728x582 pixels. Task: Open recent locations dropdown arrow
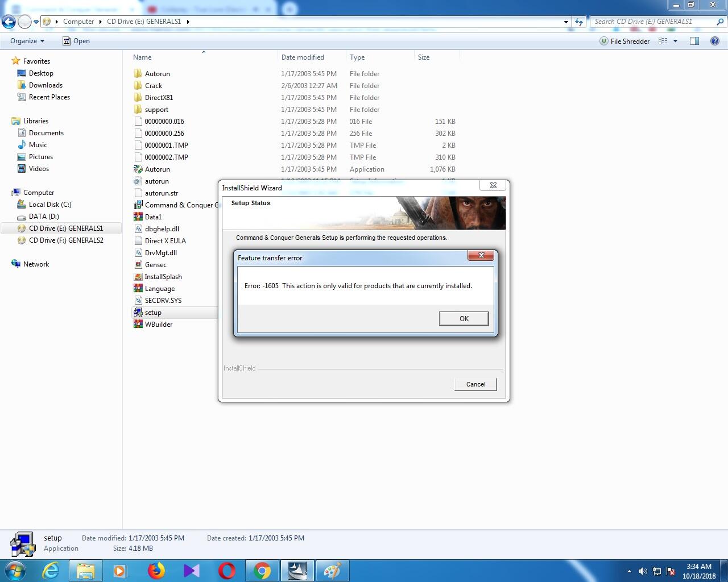[x=36, y=22]
